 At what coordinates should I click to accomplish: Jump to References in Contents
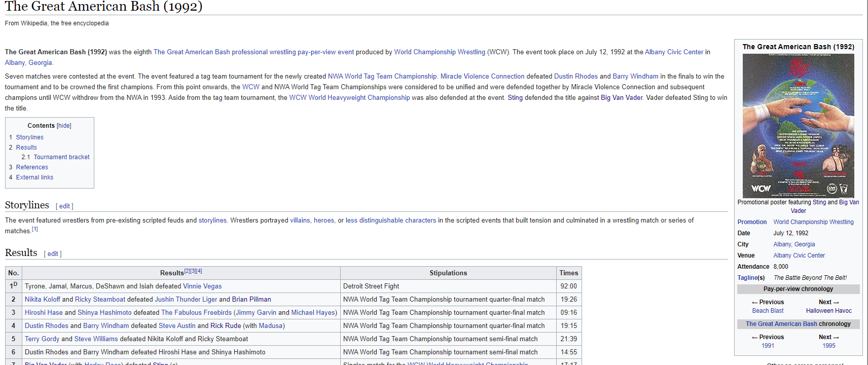pyautogui.click(x=32, y=167)
